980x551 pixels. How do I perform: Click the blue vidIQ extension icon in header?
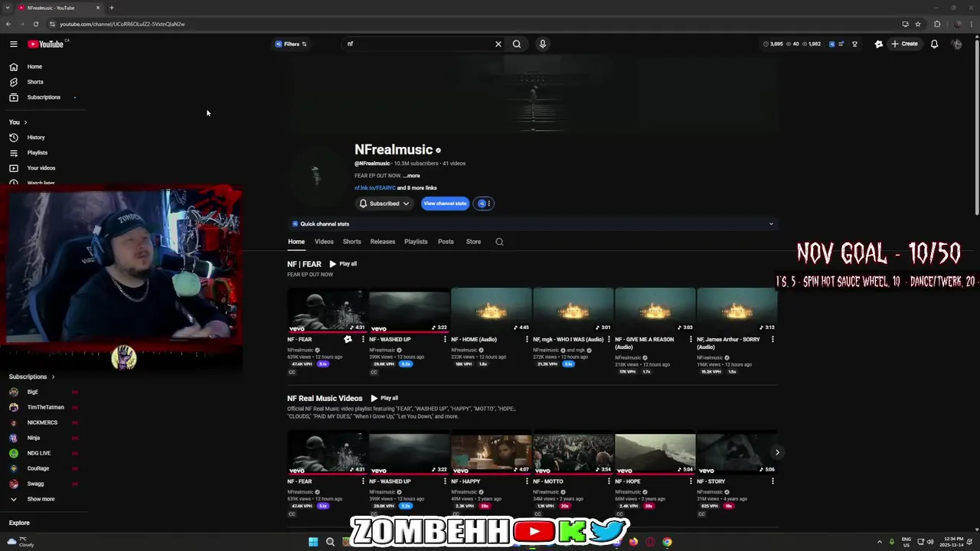pos(831,44)
